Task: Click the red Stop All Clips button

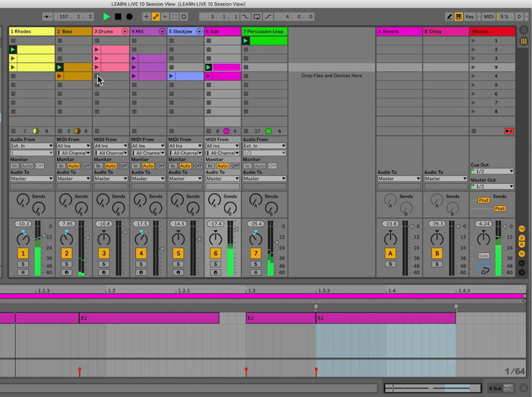Action: 509,131
